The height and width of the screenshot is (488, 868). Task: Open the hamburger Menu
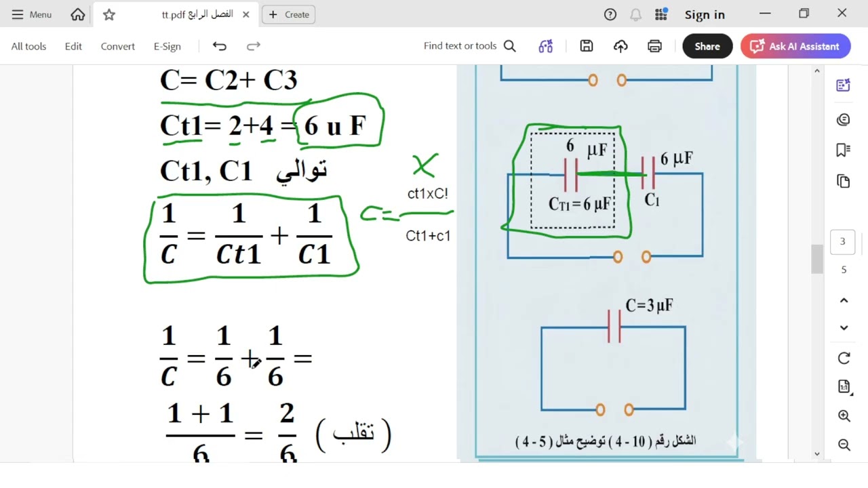tap(31, 14)
